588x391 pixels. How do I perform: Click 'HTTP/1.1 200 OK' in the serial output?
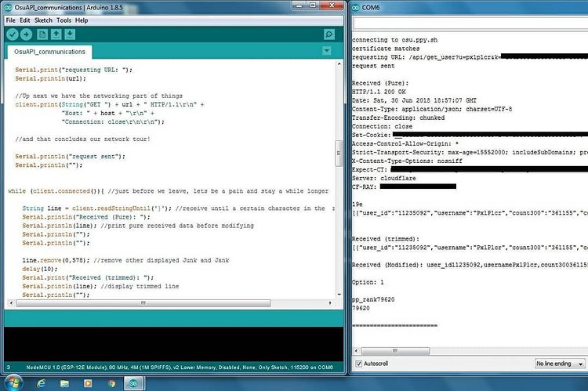[x=379, y=92]
